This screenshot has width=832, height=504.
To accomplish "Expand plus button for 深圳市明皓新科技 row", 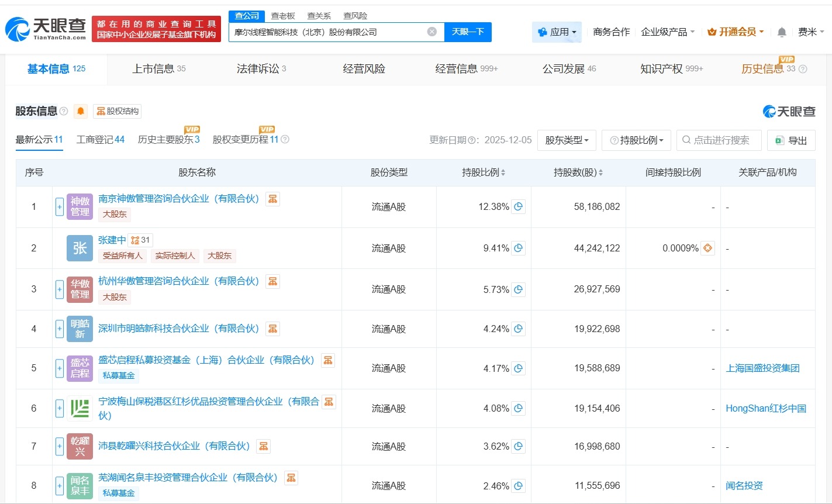I will click(59, 329).
